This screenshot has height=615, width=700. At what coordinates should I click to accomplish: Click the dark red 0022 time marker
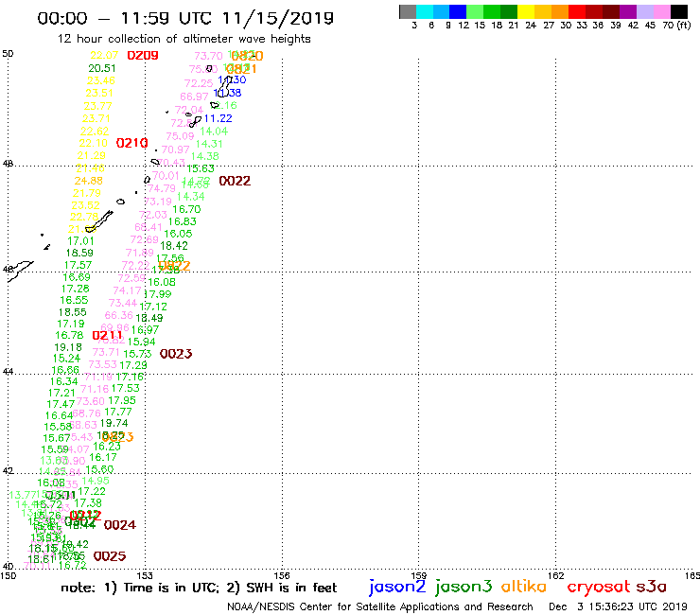pyautogui.click(x=235, y=181)
